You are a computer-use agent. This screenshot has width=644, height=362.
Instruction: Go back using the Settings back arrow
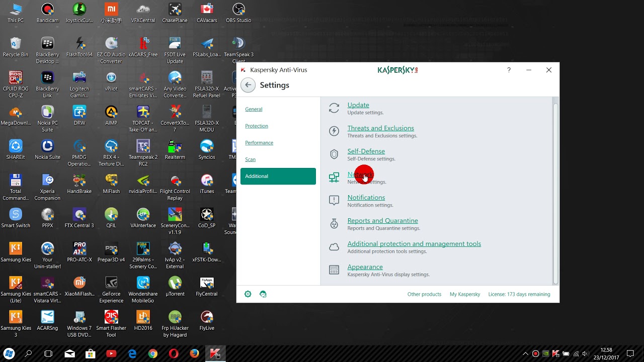[248, 85]
